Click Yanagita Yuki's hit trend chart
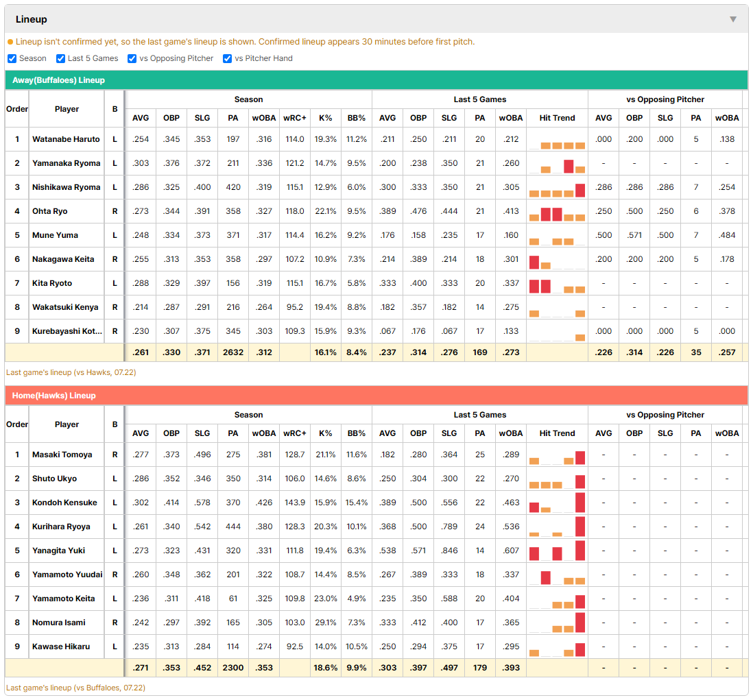Screen dimensions: 753x700 (557, 551)
